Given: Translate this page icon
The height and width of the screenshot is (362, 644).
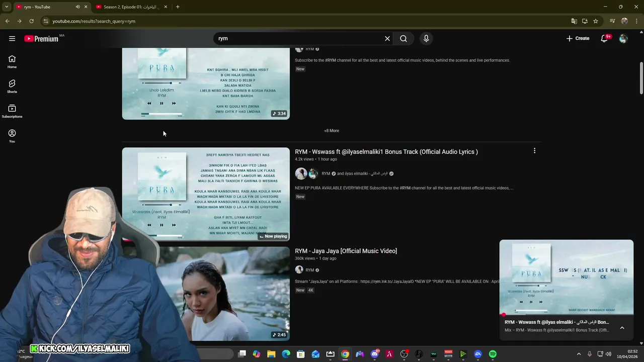Looking at the screenshot, I should 574,21.
